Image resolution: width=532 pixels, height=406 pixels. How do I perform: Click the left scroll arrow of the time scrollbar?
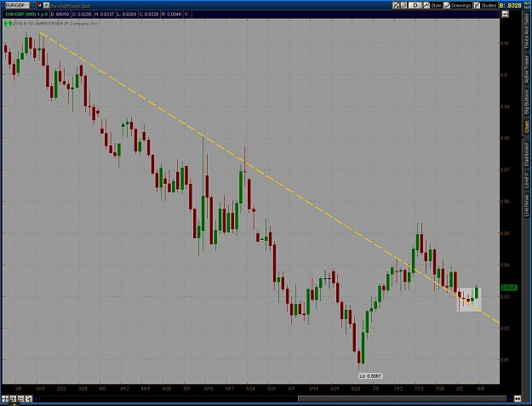(x=37, y=398)
